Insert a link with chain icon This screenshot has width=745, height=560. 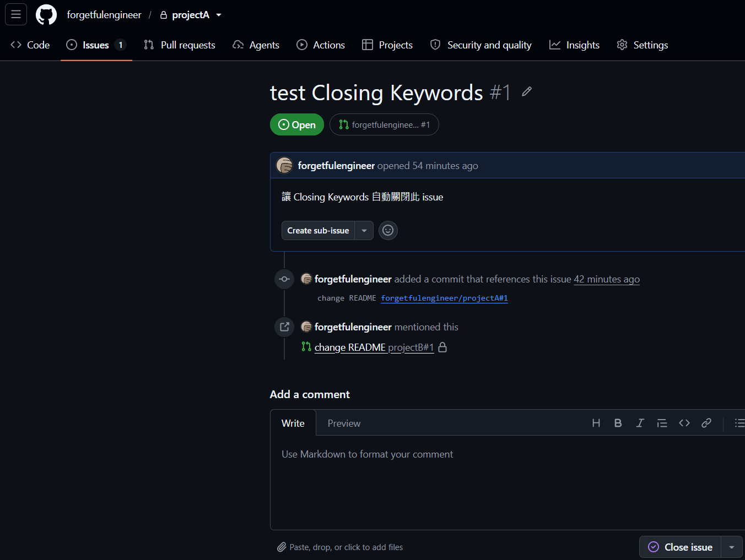click(x=706, y=423)
